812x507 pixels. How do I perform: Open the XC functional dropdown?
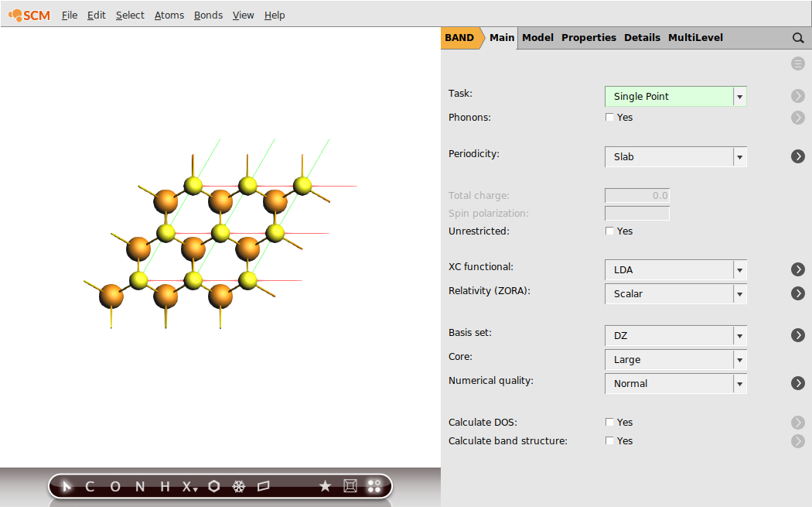(739, 269)
